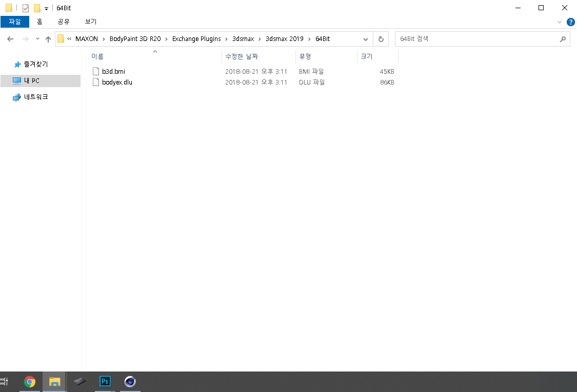Click 45KB size cell
577x392 pixels.
(387, 71)
